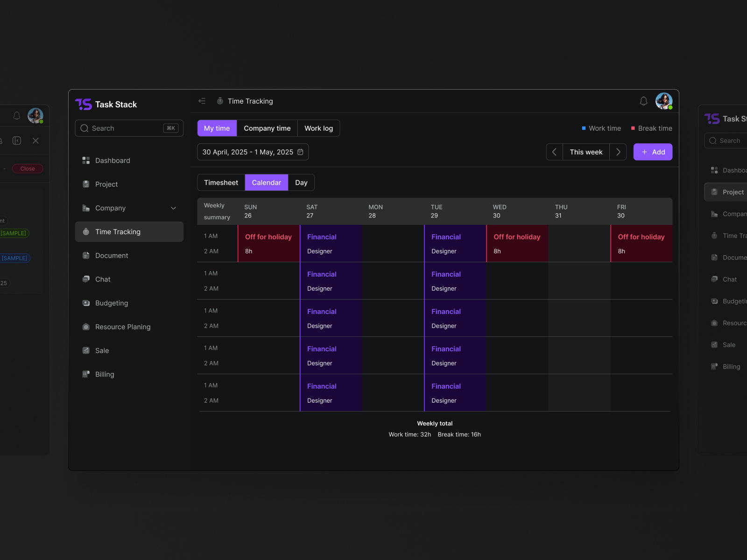Select the Project icon in the sidebar
Viewport: 747px width, 560px height.
[86, 184]
